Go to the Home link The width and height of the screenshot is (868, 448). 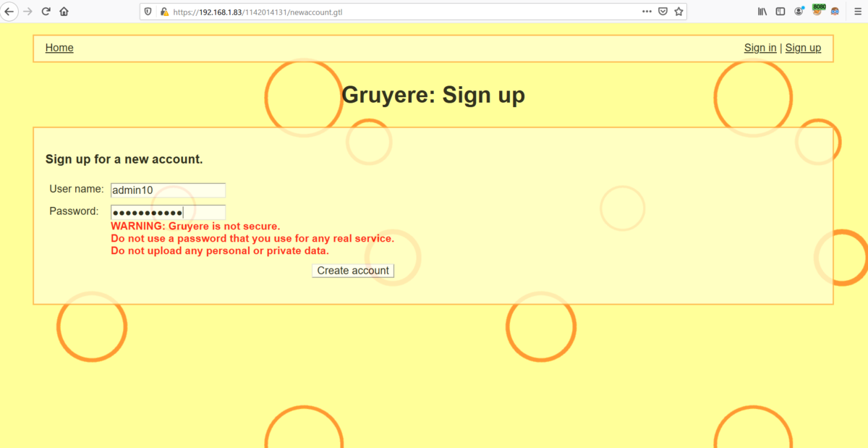coord(59,48)
